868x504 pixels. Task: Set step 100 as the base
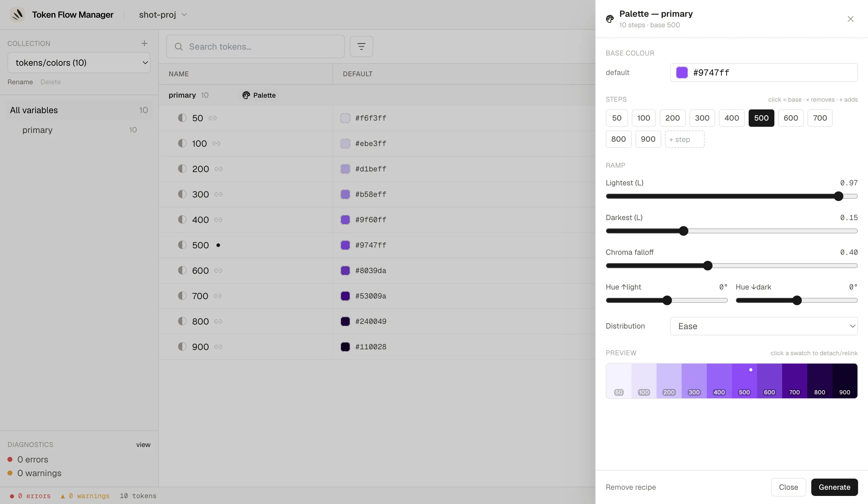[644, 118]
